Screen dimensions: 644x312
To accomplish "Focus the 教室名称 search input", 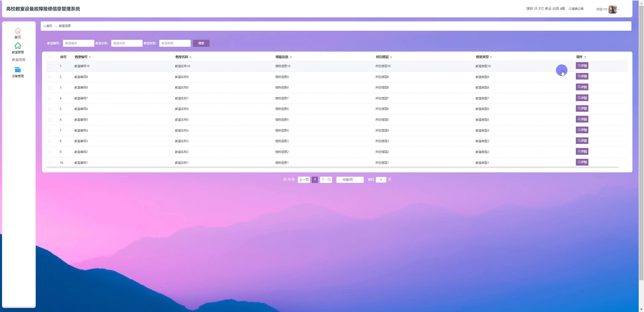I will (x=127, y=43).
